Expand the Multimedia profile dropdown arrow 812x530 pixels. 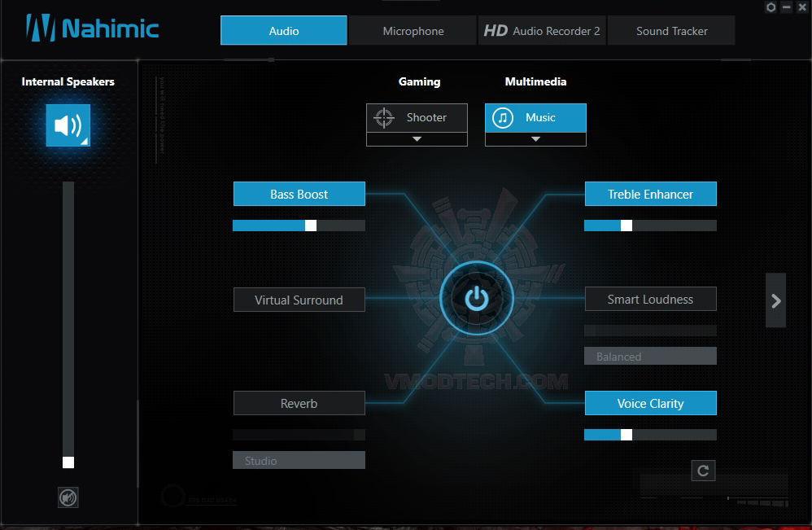535,139
